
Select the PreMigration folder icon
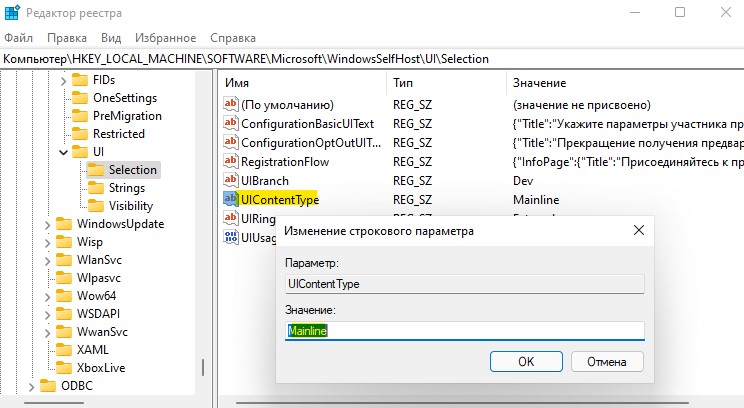[80, 116]
